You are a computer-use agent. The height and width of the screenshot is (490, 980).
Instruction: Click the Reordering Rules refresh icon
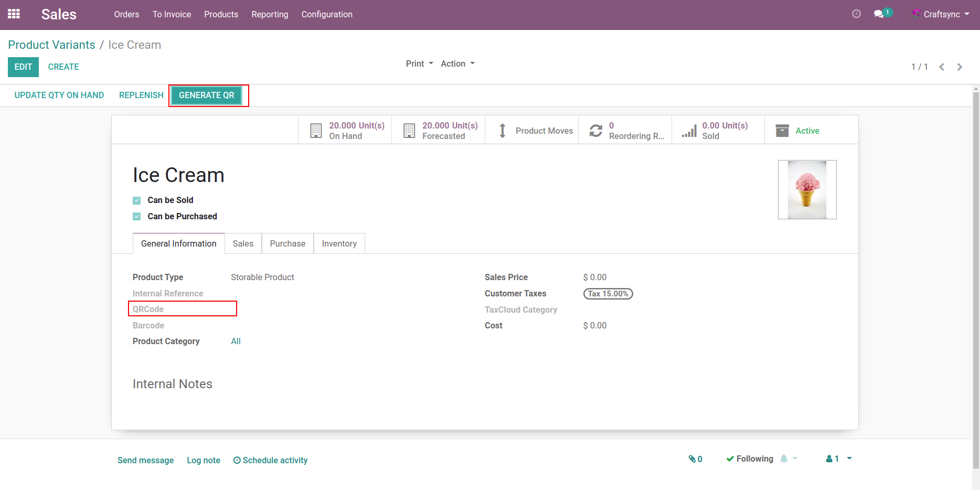(595, 131)
